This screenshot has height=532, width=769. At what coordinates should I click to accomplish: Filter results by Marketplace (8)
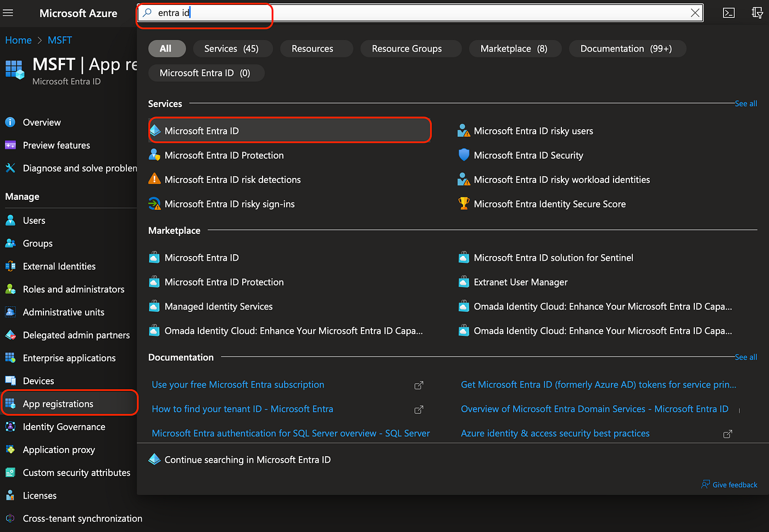[516, 48]
